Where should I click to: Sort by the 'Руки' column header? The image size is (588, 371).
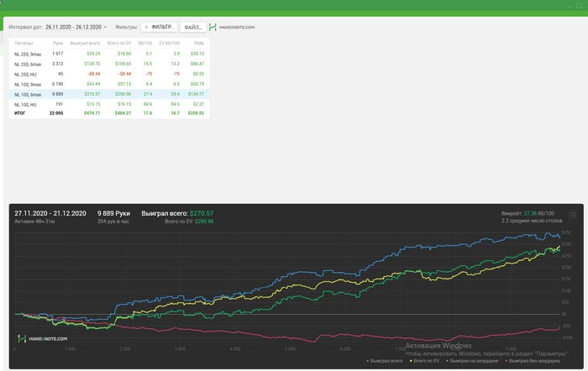[x=58, y=43]
